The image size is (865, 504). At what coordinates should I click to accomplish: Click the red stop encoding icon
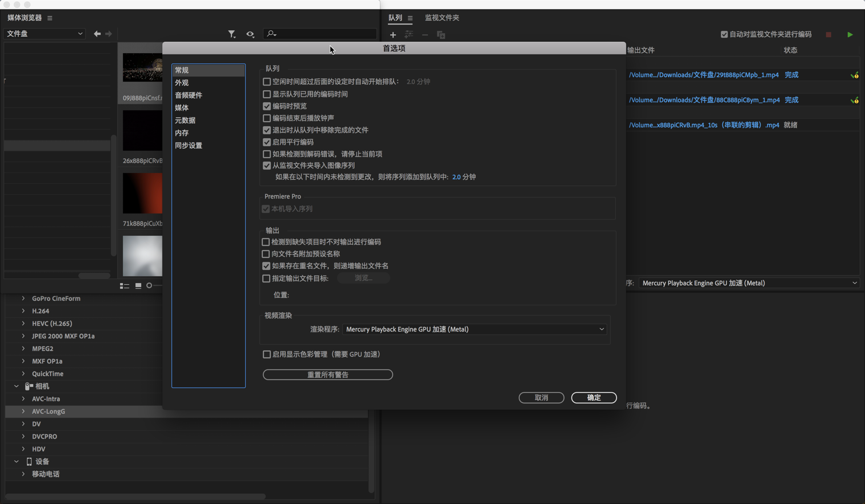click(828, 34)
